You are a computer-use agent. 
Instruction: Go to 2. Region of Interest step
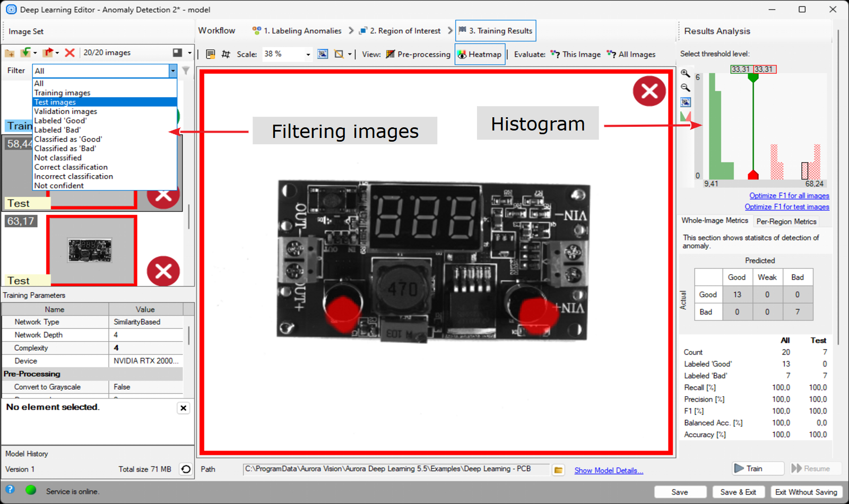coord(400,31)
